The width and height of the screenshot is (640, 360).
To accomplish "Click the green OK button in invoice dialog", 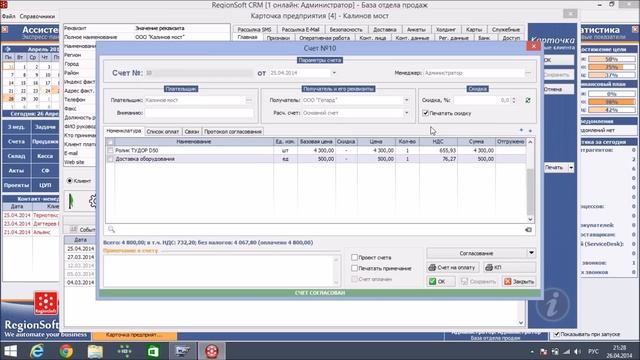I will tap(441, 281).
